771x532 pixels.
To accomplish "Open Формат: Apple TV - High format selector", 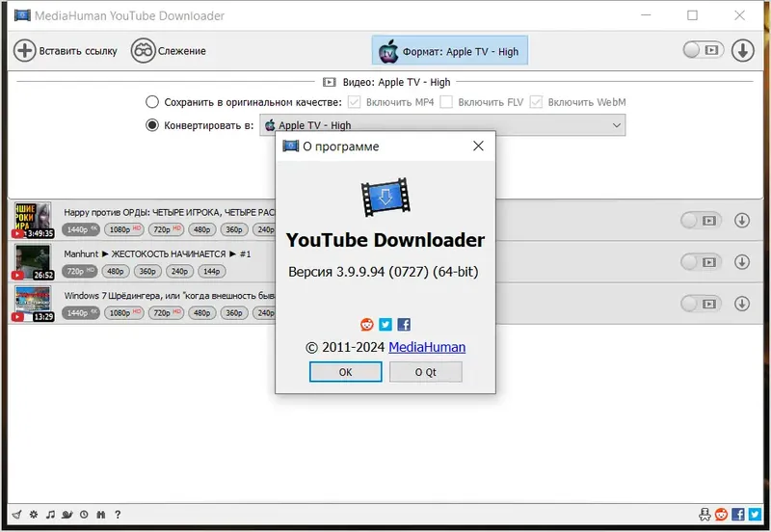I will (449, 50).
